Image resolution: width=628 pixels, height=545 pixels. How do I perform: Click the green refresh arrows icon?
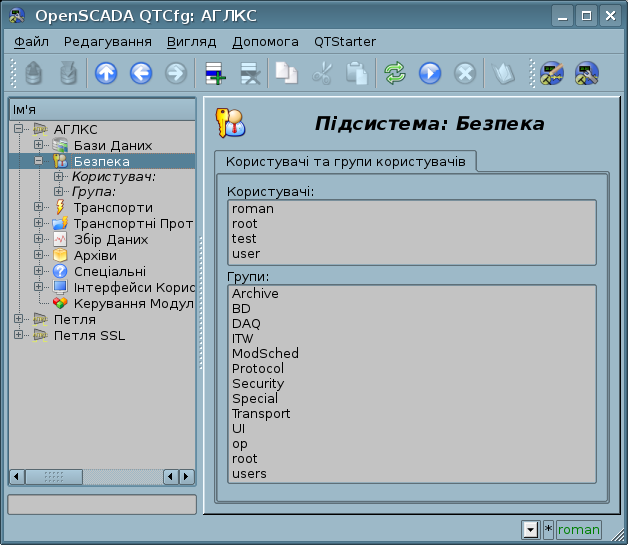coord(395,73)
